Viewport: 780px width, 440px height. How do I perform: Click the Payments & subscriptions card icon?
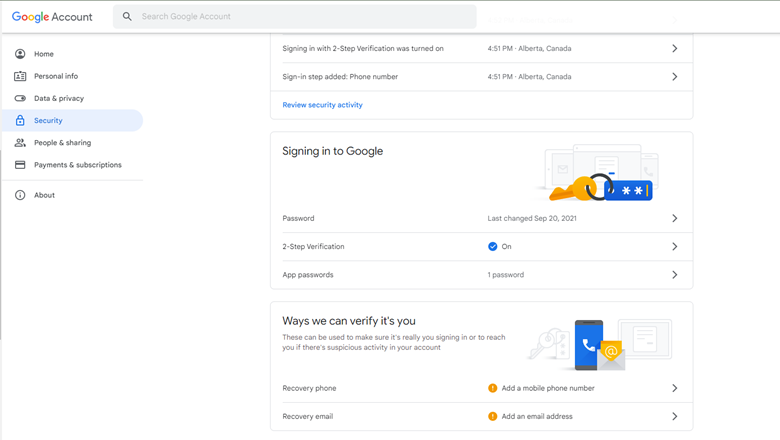click(x=20, y=165)
